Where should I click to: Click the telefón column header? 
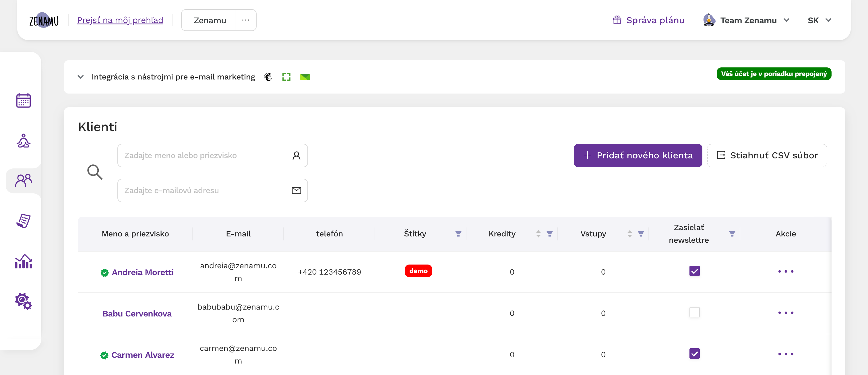(329, 234)
